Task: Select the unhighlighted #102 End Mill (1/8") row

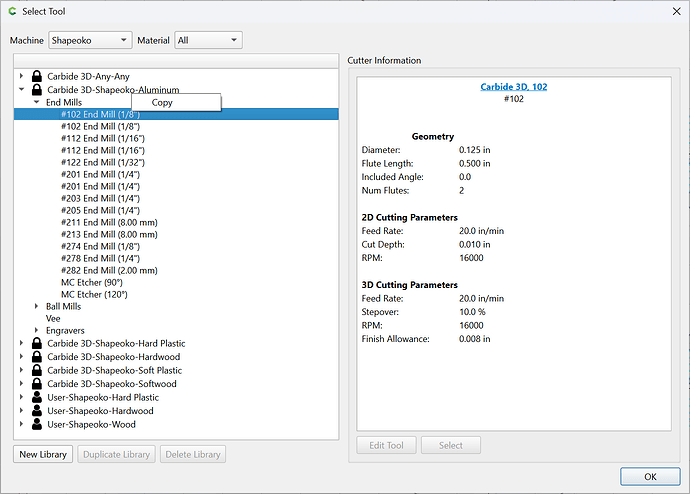Action: click(100, 126)
